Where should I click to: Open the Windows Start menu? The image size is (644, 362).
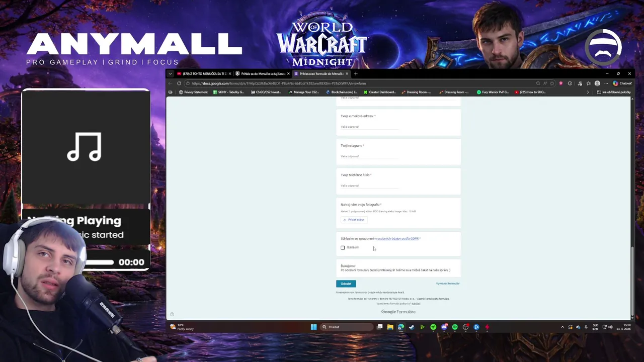point(313,327)
